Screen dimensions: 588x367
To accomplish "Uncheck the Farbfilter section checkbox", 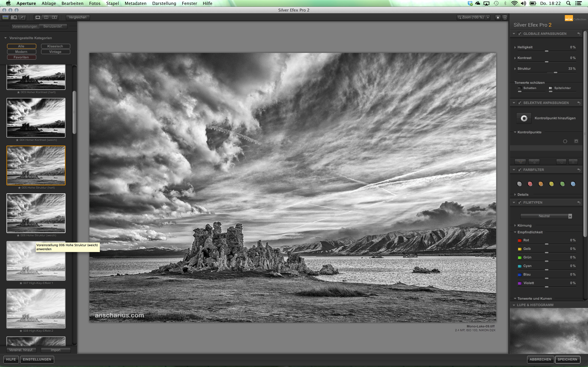I will (520, 170).
